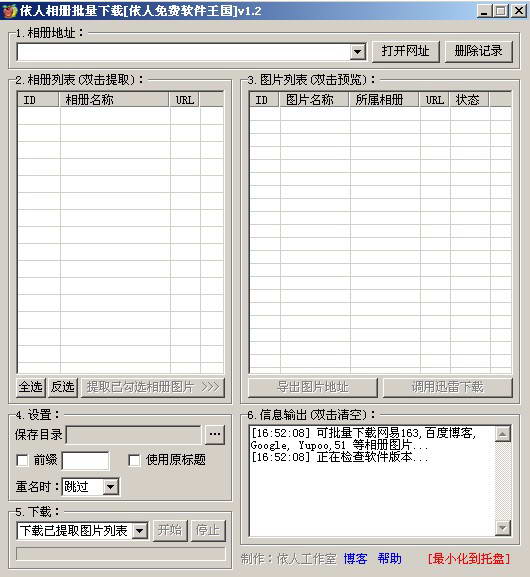Screen dimensions: 530x577
Task: Click the '正在检查软件版本' log line
Action: (339, 457)
